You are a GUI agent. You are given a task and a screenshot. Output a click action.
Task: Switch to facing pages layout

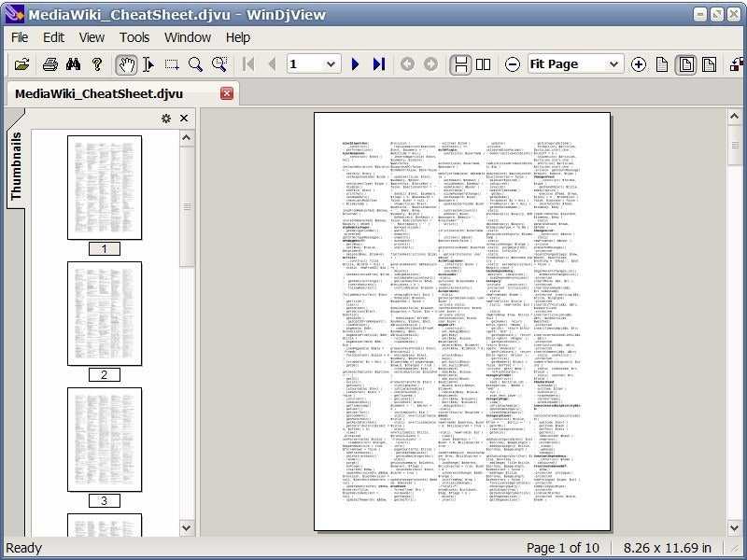pyautogui.click(x=484, y=64)
